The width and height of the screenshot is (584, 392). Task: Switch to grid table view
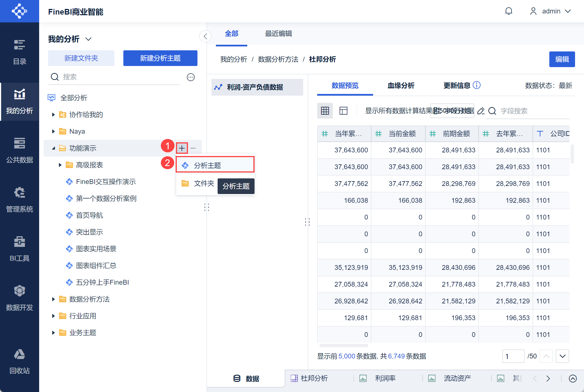pyautogui.click(x=325, y=111)
